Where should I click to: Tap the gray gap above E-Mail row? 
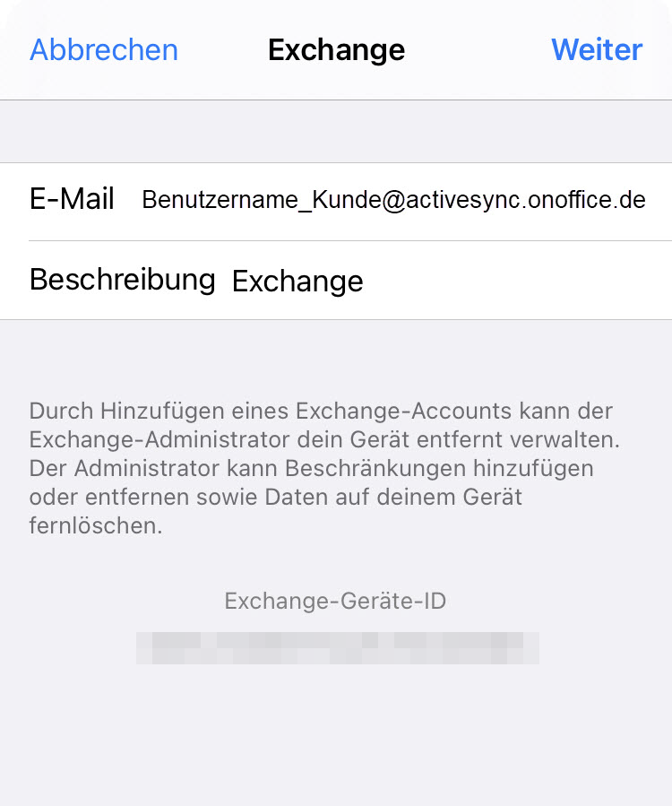pyautogui.click(x=336, y=132)
